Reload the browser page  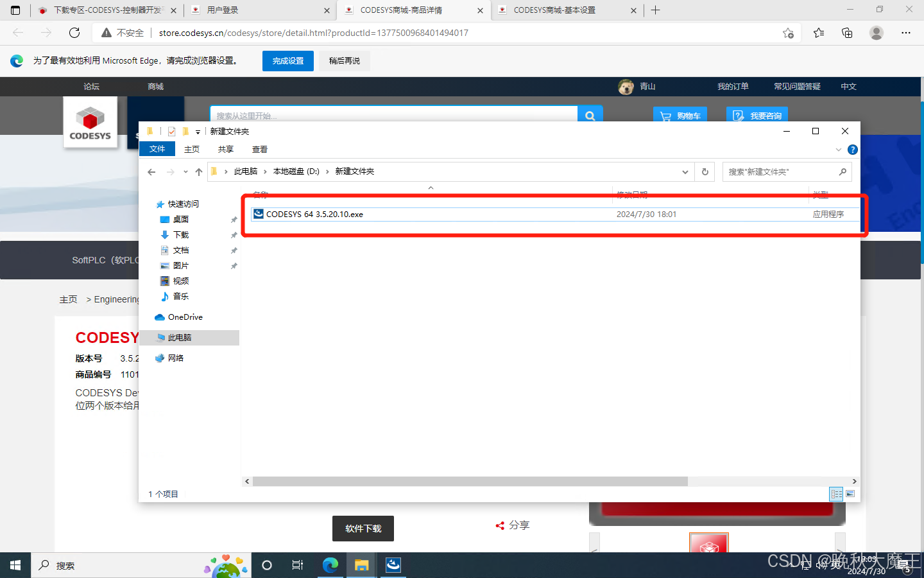74,33
